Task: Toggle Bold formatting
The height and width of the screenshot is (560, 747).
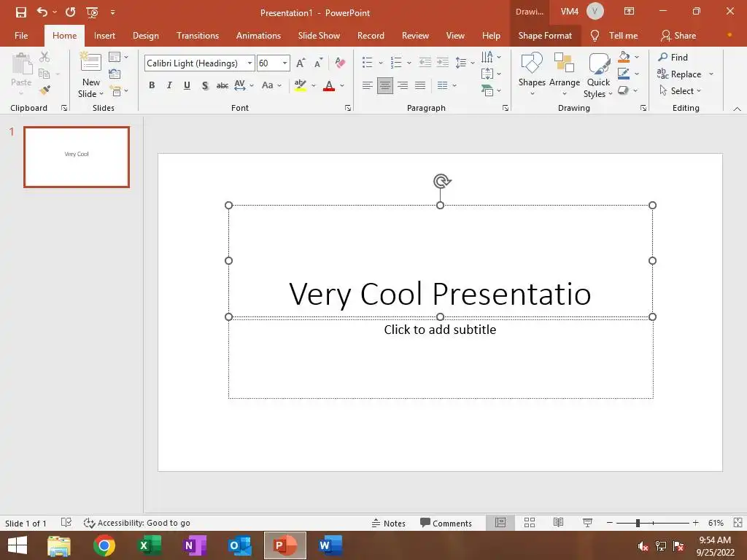Action: (x=152, y=85)
